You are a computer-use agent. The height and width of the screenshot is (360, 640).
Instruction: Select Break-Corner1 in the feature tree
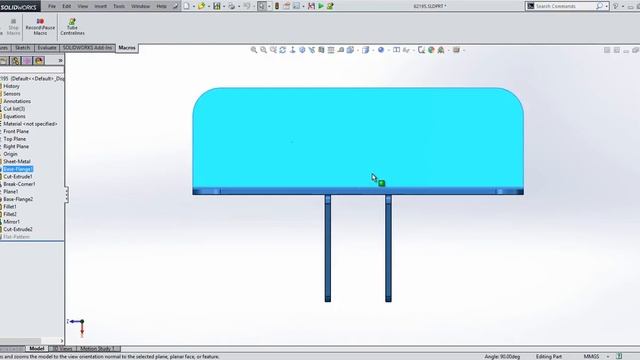click(19, 184)
